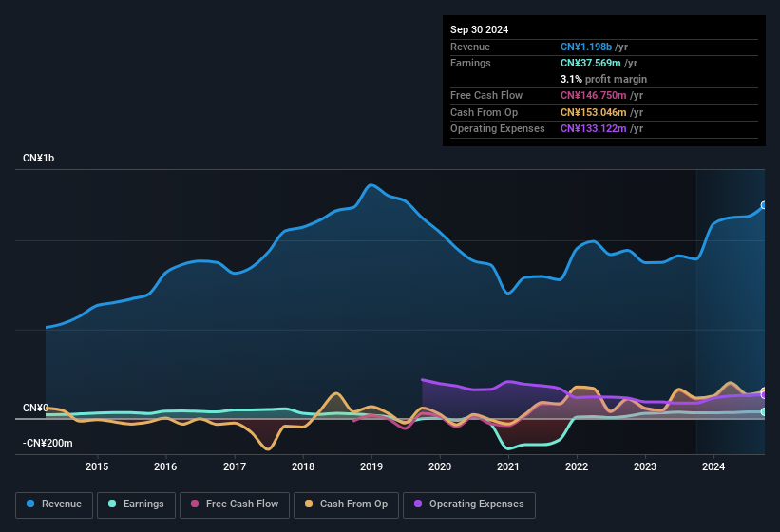
Task: Toggle the Revenue legend button
Action: click(54, 504)
